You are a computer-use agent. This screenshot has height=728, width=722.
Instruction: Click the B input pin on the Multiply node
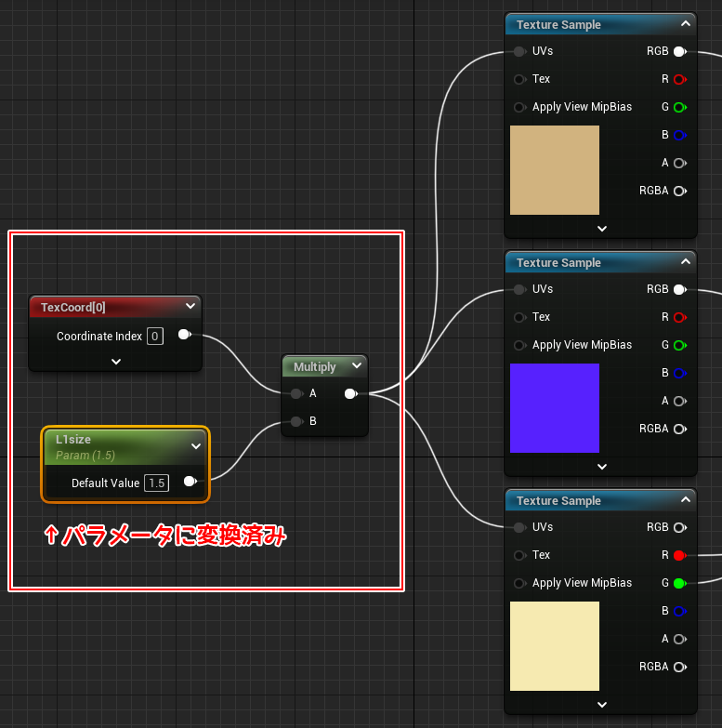click(x=296, y=421)
